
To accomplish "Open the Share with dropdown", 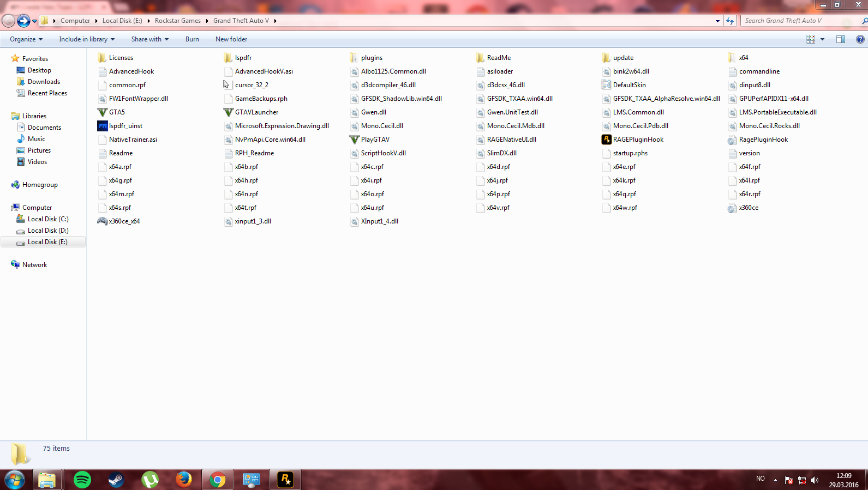I will coord(150,39).
